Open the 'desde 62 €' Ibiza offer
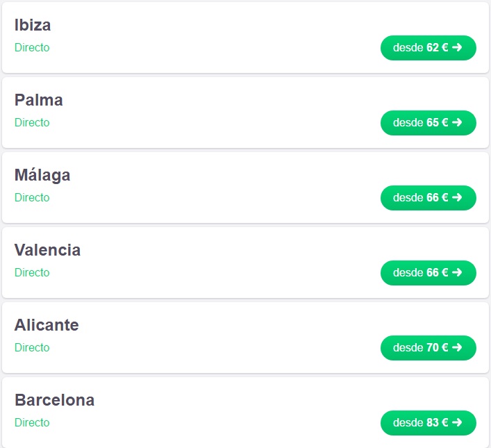Viewport: 491px width, 448px height. (428, 48)
